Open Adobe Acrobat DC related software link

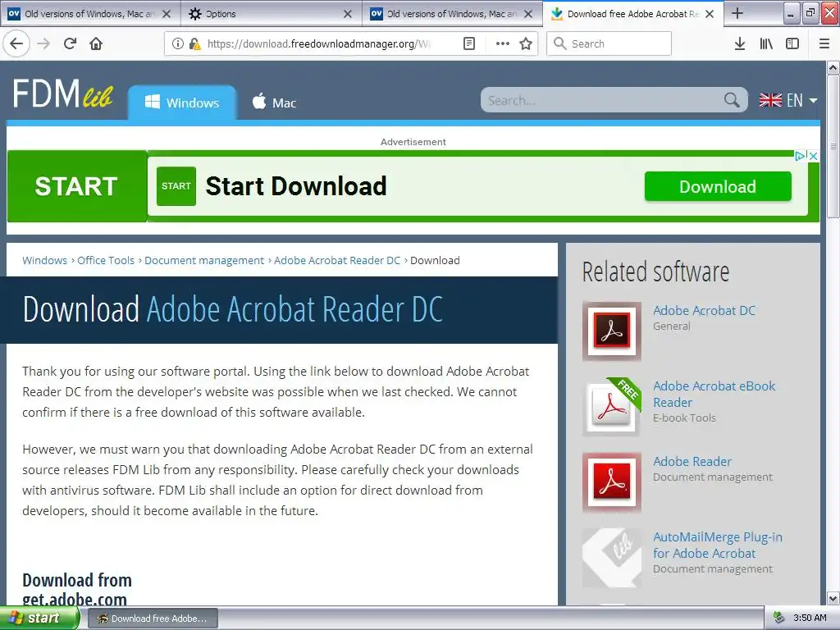click(704, 311)
